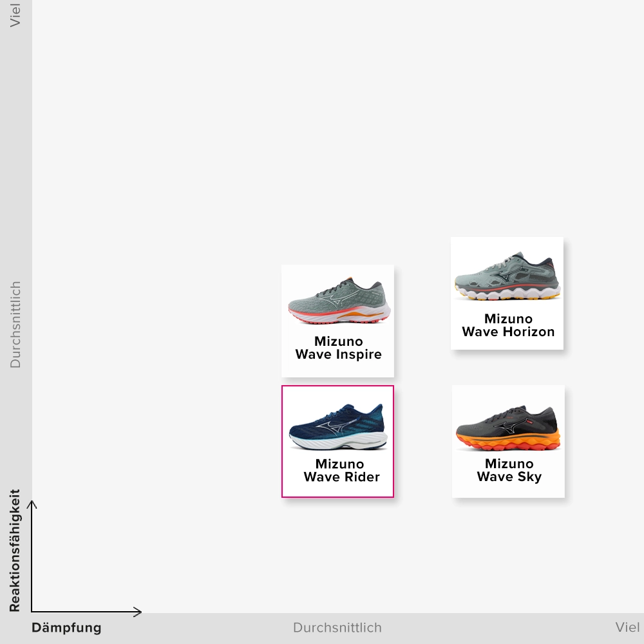Click 'Viel' at the top of the vertical axis

click(x=15, y=15)
